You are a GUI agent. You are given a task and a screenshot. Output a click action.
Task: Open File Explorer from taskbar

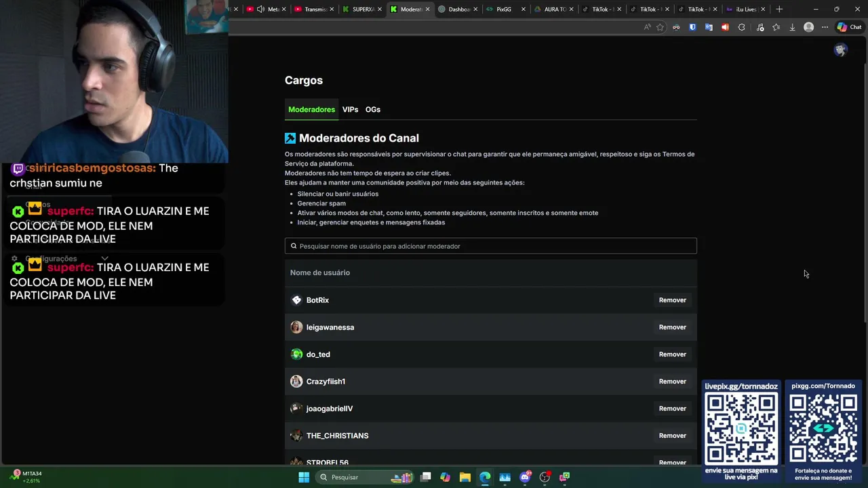pyautogui.click(x=465, y=477)
